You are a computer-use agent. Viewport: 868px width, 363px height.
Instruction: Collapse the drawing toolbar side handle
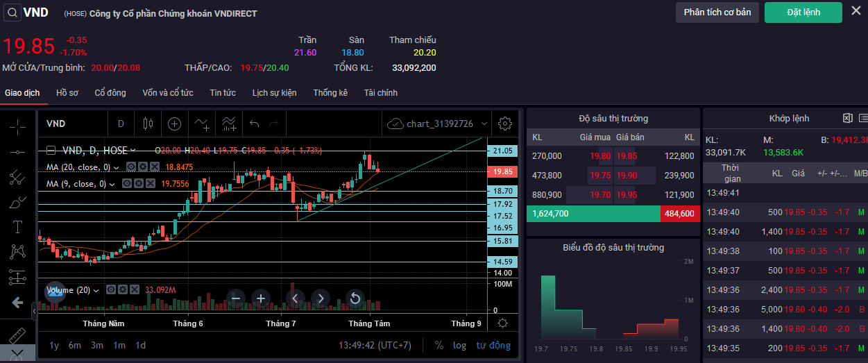tap(35, 312)
